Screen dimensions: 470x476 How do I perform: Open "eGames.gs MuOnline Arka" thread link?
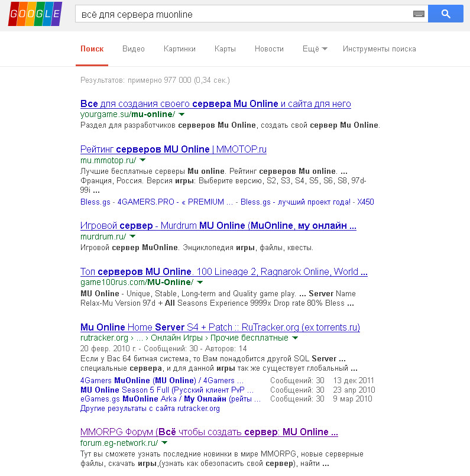coord(170,399)
